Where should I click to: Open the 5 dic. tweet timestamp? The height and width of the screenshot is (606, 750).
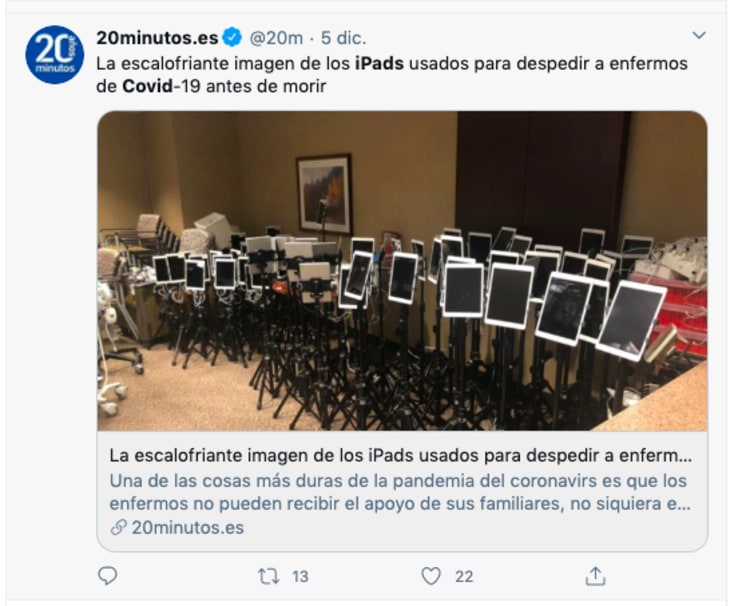343,38
